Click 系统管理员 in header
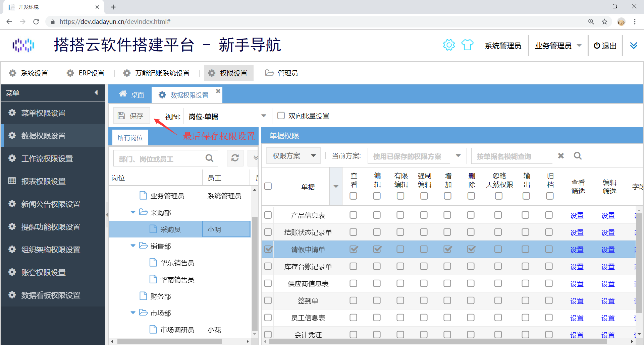This screenshot has width=644, height=345. (503, 46)
